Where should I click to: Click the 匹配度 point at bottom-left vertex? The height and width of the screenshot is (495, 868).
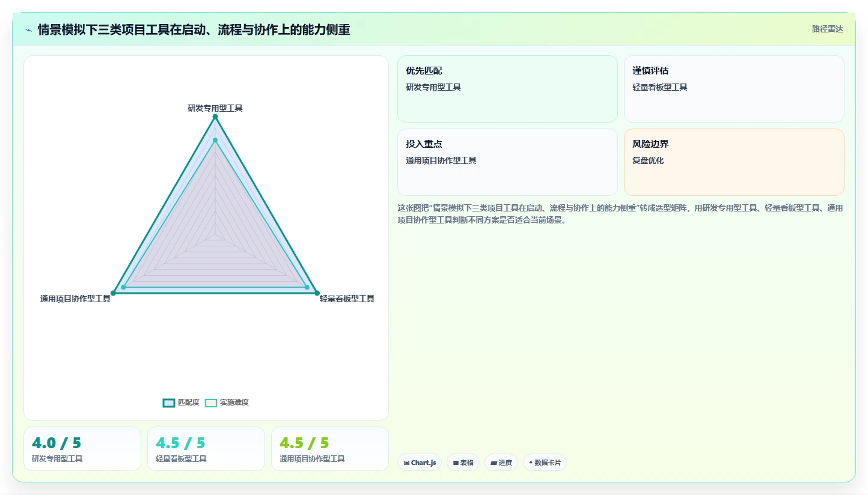click(114, 293)
